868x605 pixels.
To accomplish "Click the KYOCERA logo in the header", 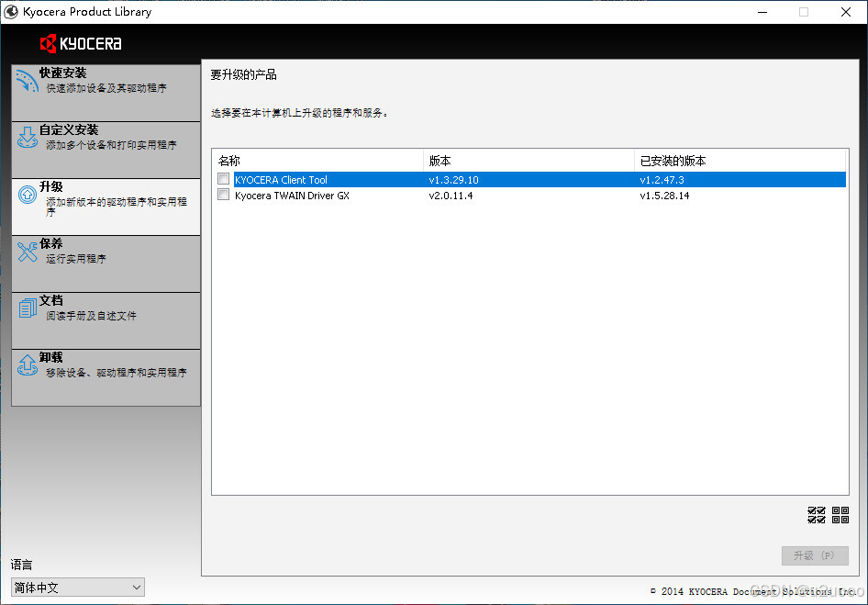I will 81,43.
